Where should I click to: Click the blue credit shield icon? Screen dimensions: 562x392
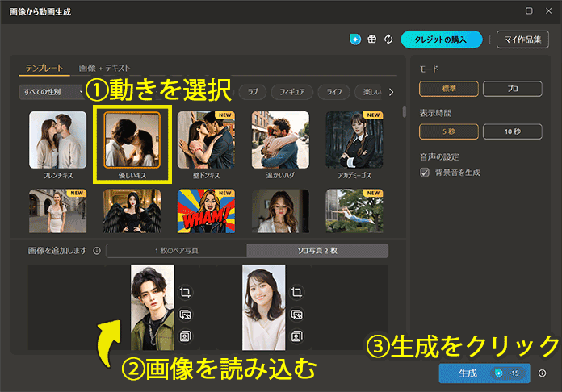354,39
